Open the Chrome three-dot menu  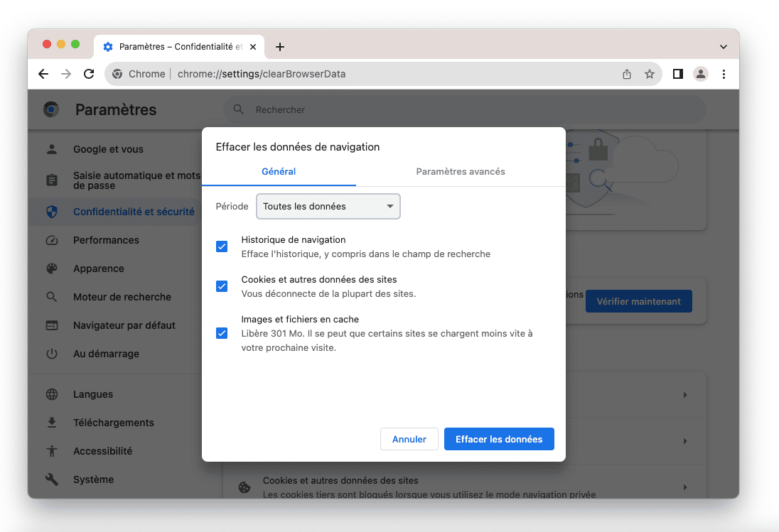[724, 74]
